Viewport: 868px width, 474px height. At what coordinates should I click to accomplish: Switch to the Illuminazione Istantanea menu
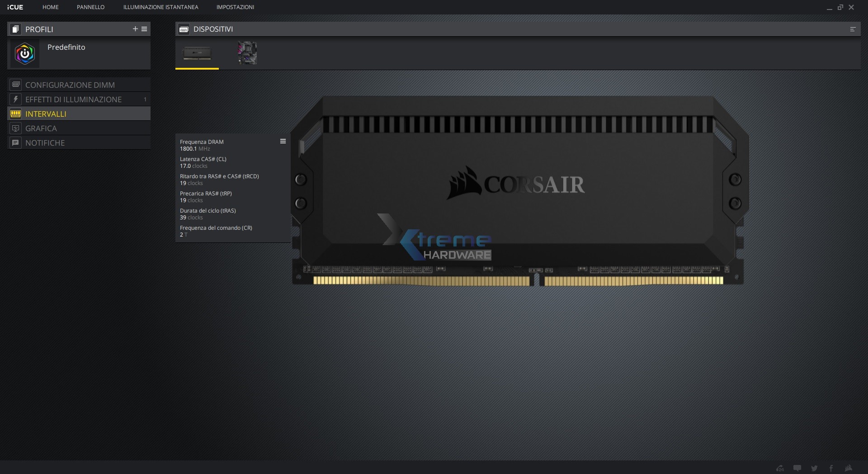[160, 7]
